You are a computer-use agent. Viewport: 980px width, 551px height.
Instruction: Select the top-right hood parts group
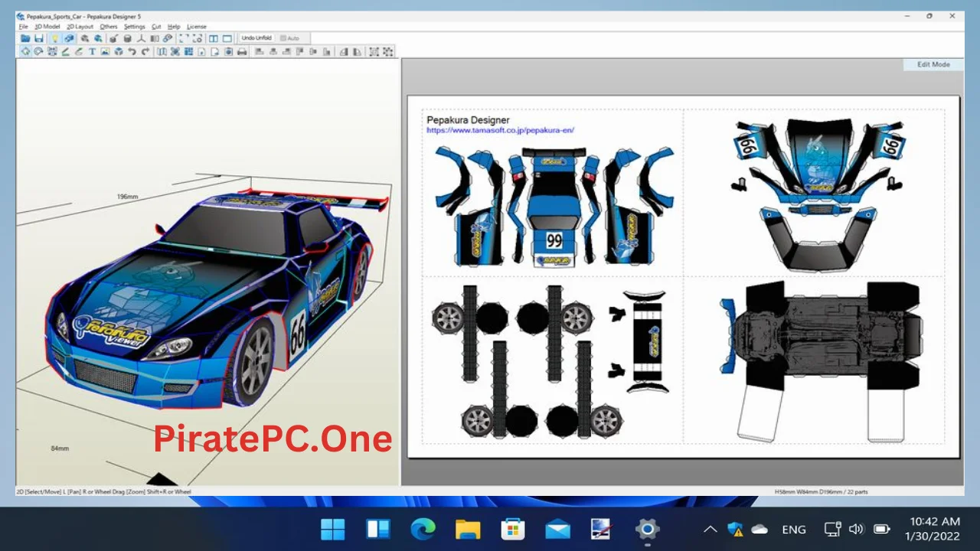pos(819,162)
